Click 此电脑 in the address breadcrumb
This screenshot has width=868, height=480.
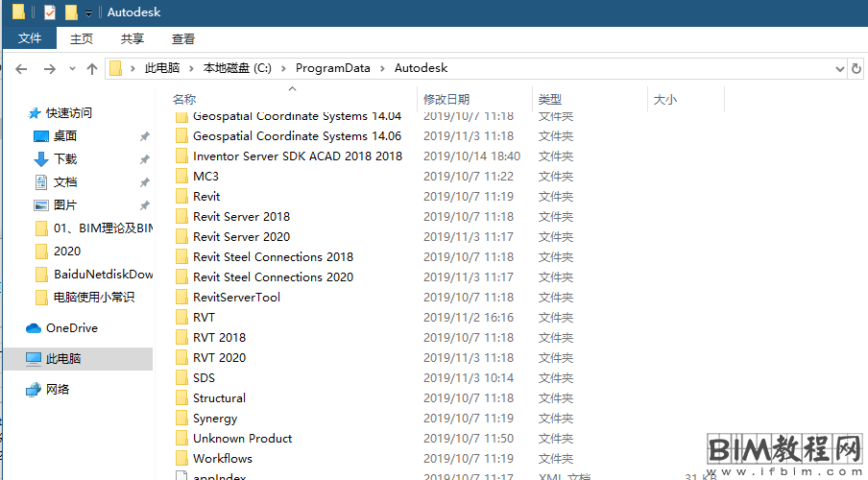162,68
